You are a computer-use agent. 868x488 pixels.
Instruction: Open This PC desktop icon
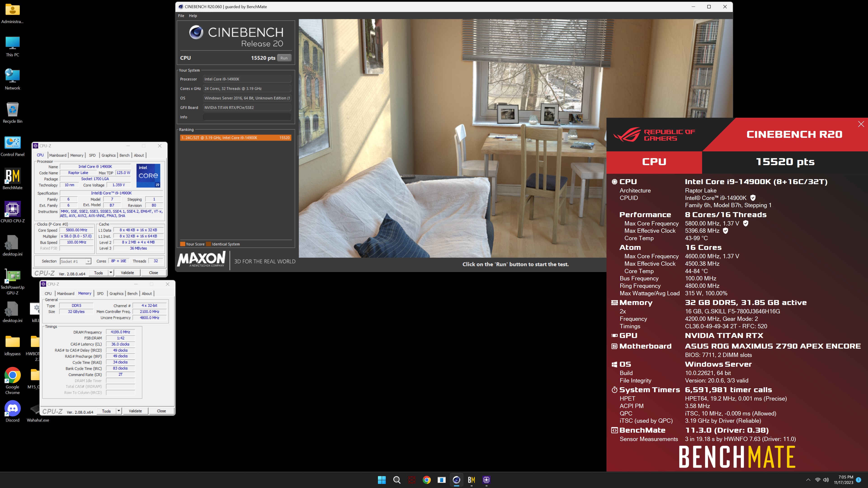click(12, 47)
